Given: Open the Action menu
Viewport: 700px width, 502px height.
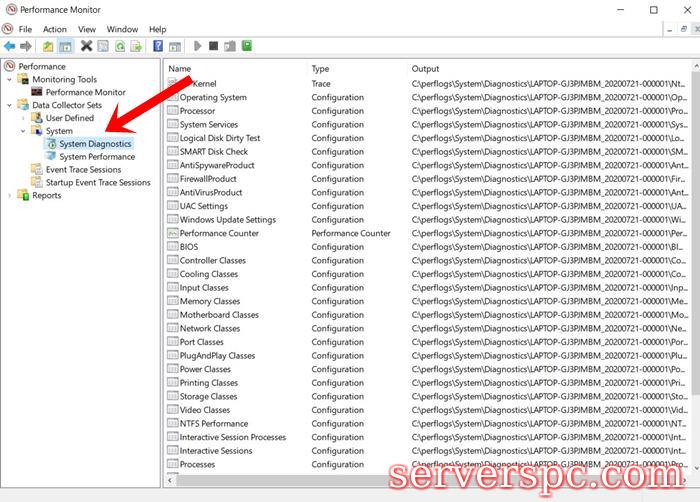Looking at the screenshot, I should (55, 30).
